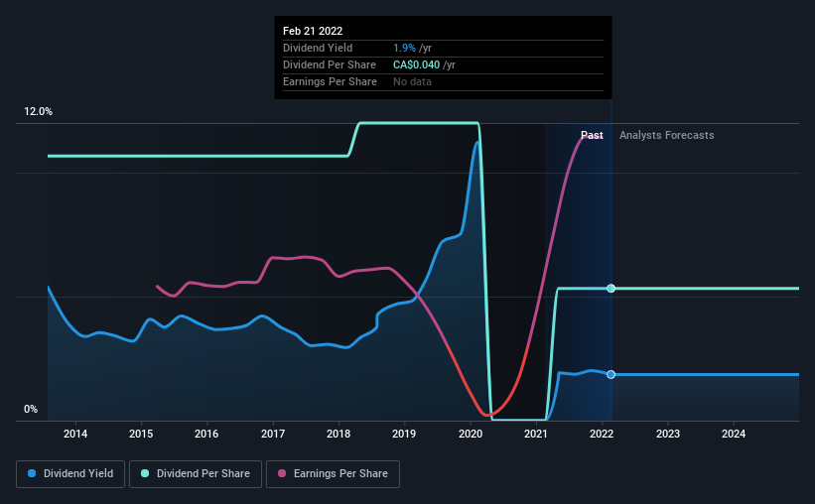
Task: Click the Past label on chart
Action: (592, 135)
